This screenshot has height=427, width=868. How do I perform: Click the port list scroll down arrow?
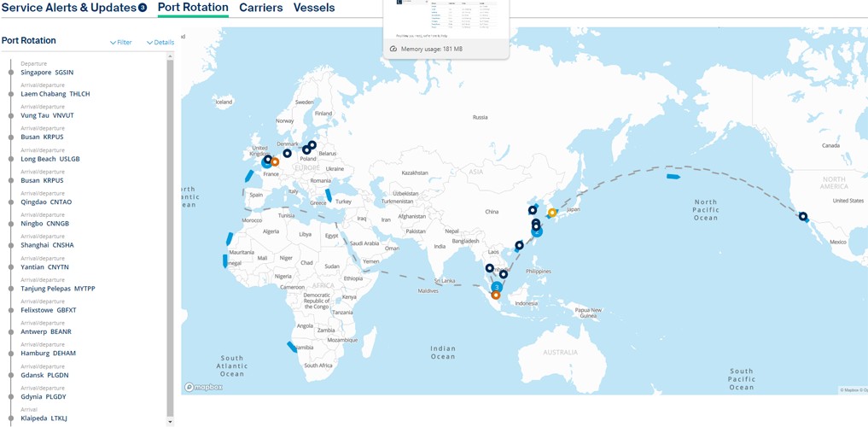point(170,422)
